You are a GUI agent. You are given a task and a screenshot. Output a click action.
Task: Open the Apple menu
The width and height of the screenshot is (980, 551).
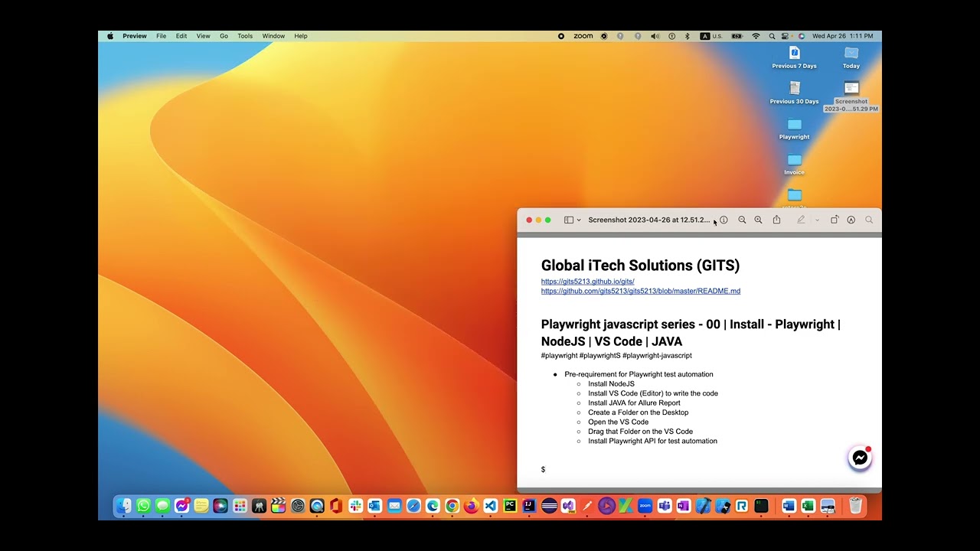(x=110, y=36)
